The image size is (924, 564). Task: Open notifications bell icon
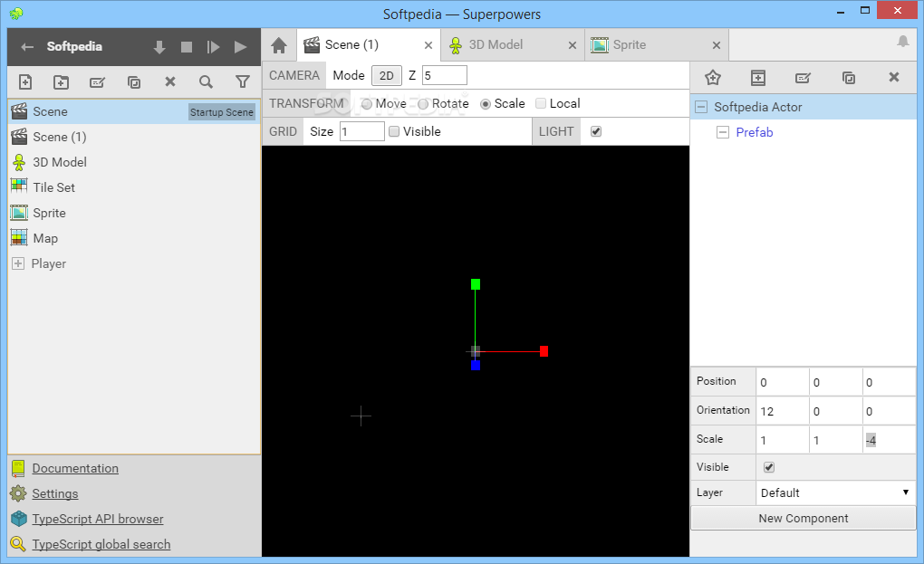[x=903, y=42]
